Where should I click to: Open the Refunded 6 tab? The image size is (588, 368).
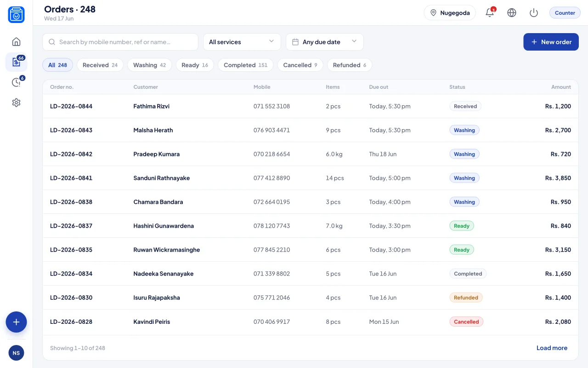tap(350, 65)
